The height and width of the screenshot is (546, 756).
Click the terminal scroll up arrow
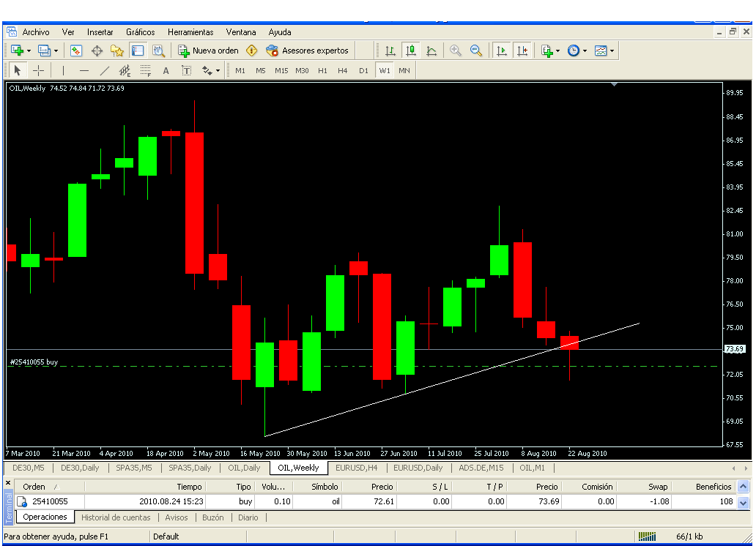(x=743, y=486)
